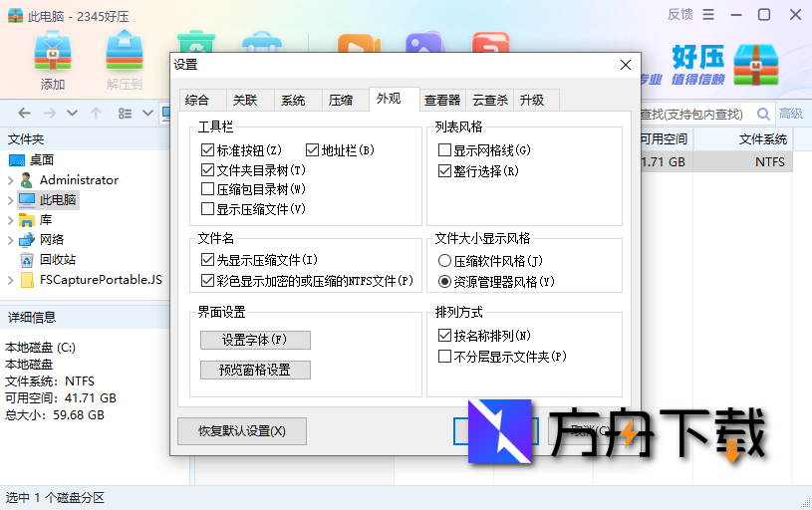812x510 pixels.
Task: Enable 压缩包目录树(W) checkbox
Action: click(x=207, y=189)
